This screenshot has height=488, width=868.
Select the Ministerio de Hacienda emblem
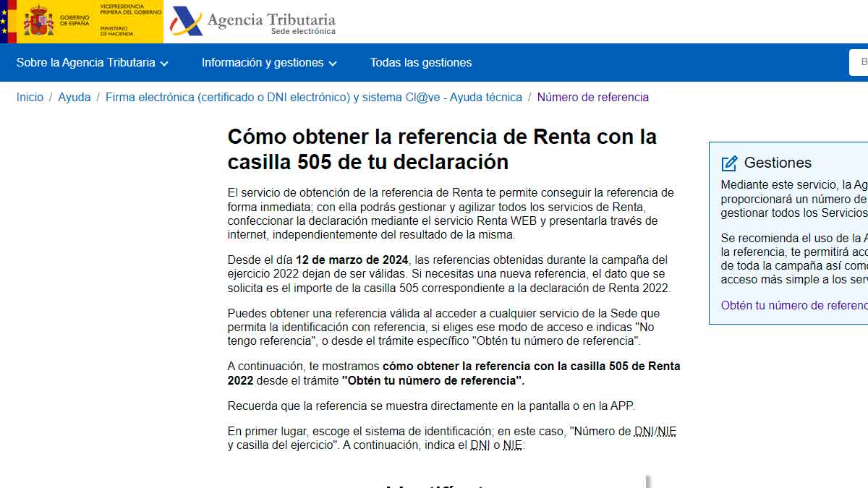(x=116, y=31)
